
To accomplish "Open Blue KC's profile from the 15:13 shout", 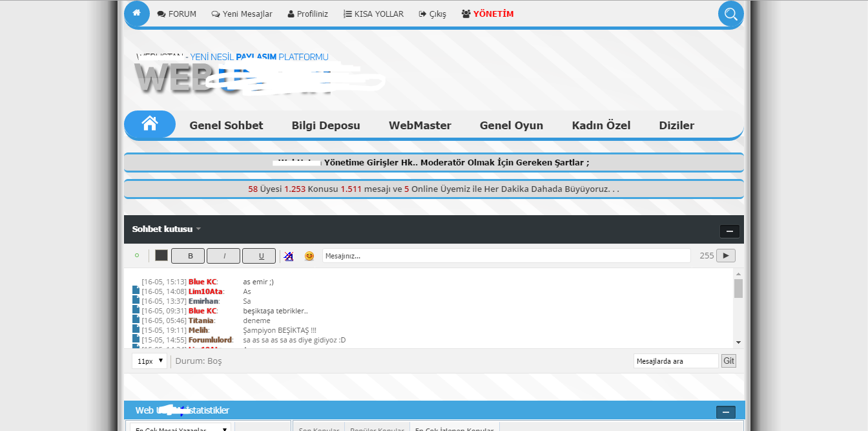I will (203, 282).
